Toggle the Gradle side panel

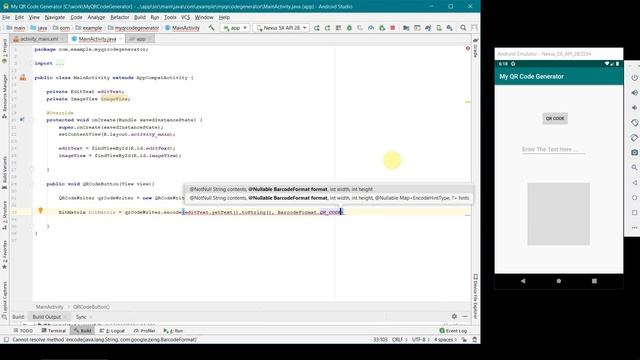[x=476, y=48]
